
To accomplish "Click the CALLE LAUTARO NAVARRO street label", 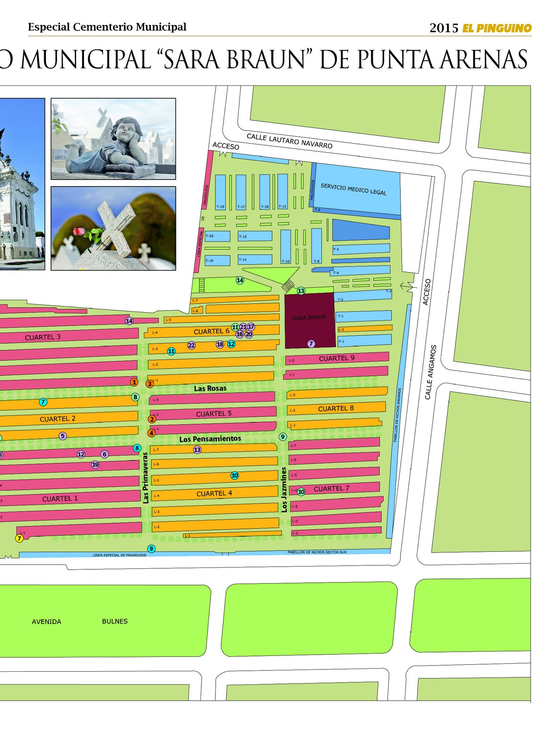I will 290,141.
